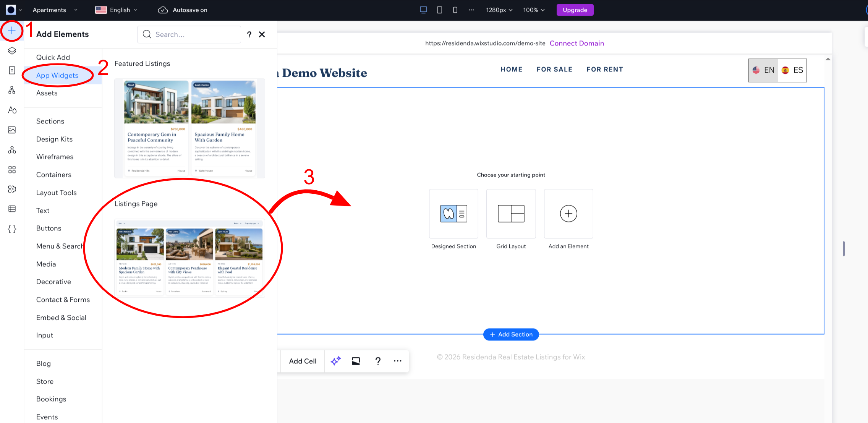This screenshot has width=868, height=423.
Task: Expand the logo menu chevron
Action: click(21, 10)
